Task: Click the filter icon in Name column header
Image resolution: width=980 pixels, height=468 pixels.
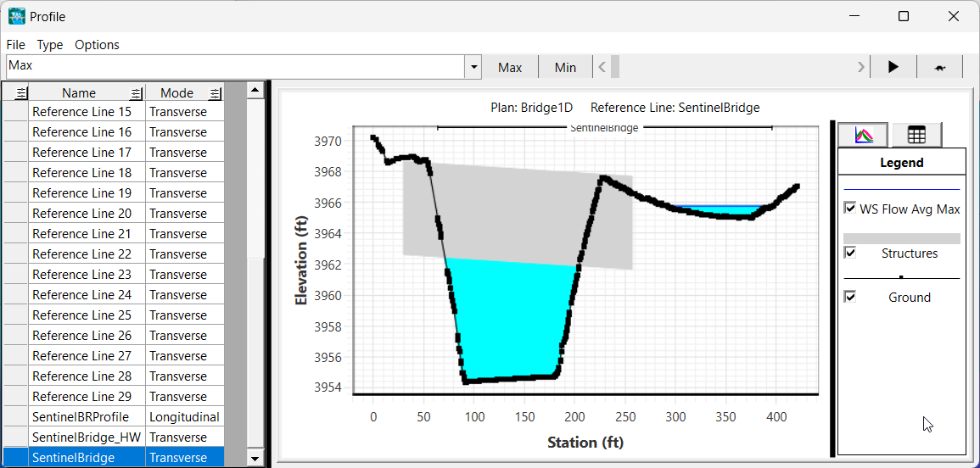Action: tap(136, 93)
